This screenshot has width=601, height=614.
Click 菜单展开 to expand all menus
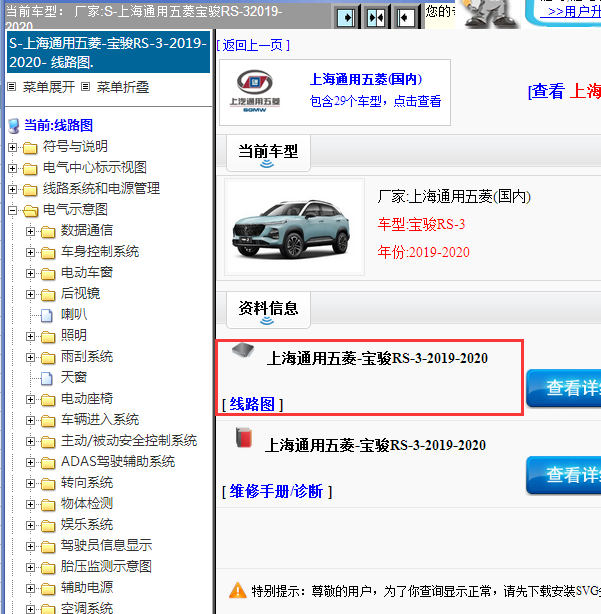(49, 87)
